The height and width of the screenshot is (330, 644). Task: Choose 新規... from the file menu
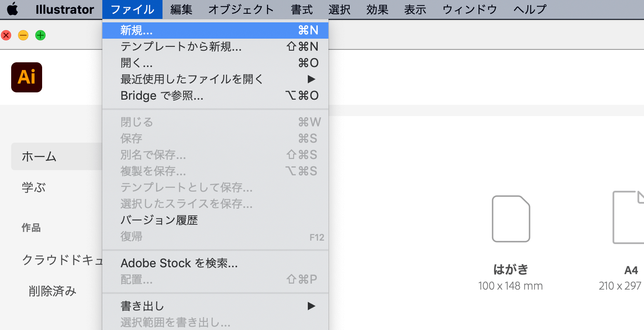point(215,30)
